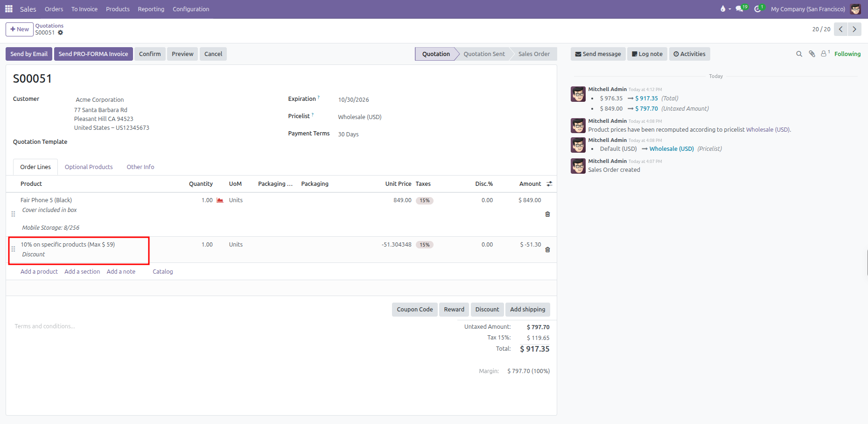Open the Reporting menu
This screenshot has width=868, height=424.
pos(151,9)
